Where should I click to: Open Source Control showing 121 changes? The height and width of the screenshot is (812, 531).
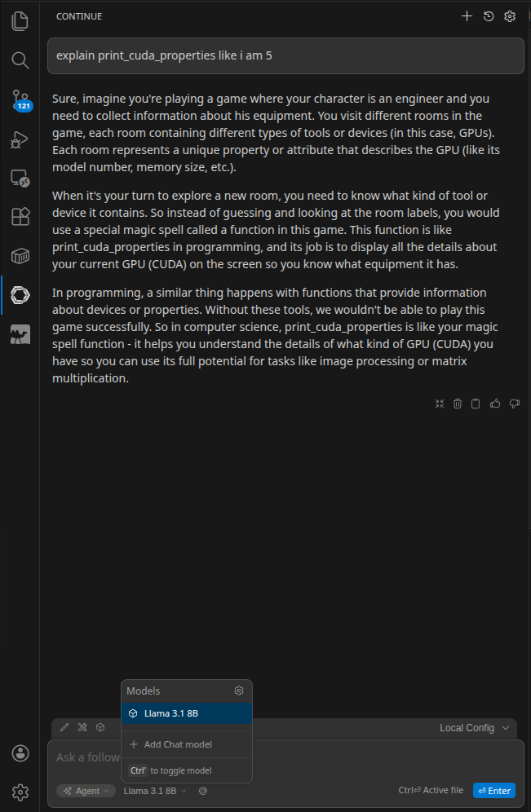coord(20,99)
